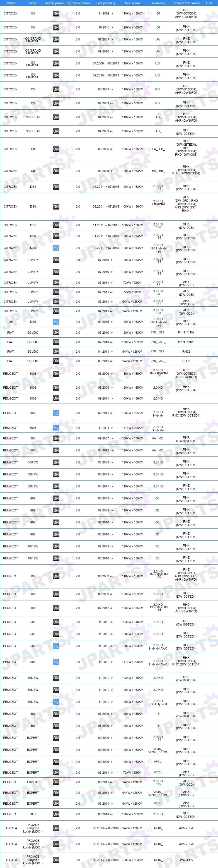Screen dimensions: 218x868
Task: Click ON icon for Peugeot 508 103kW / 140KM
Action: click(56, 622)
